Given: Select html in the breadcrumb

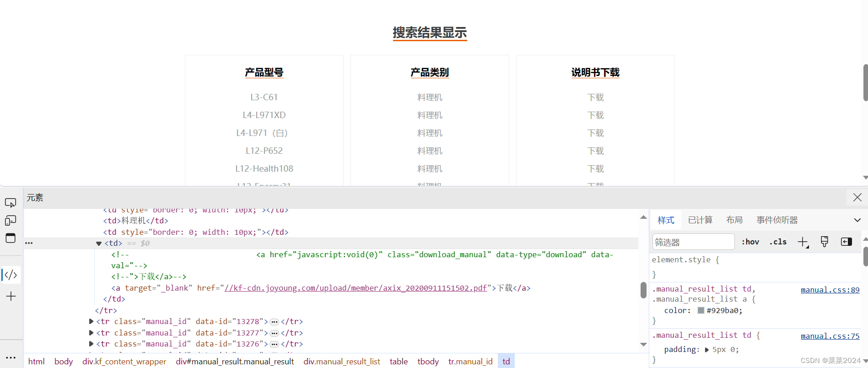Looking at the screenshot, I should pyautogui.click(x=36, y=361).
